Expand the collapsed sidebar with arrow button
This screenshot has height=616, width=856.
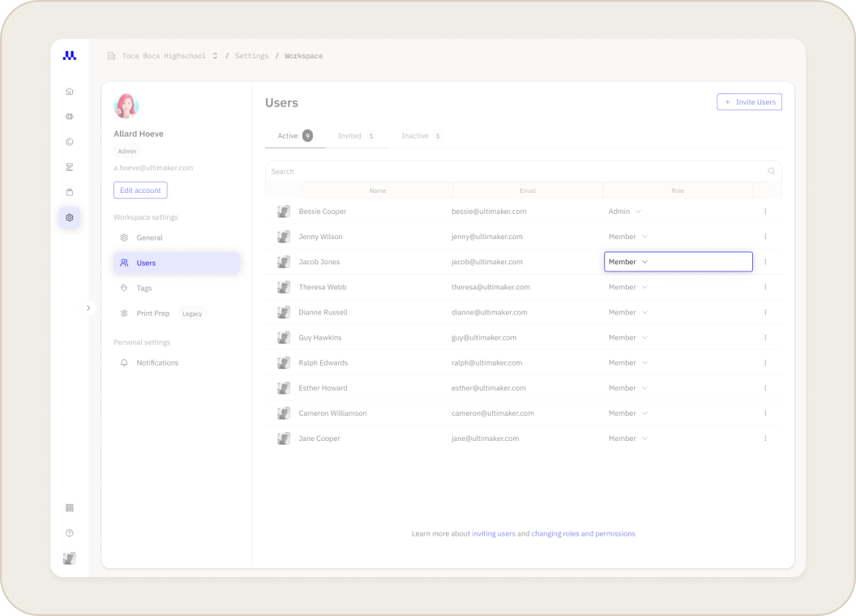tap(88, 308)
